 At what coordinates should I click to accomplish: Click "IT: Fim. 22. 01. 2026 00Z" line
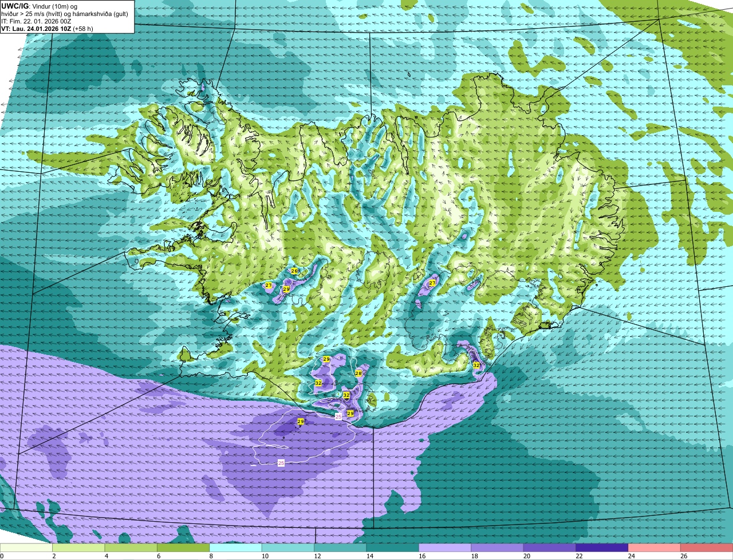[x=36, y=21]
